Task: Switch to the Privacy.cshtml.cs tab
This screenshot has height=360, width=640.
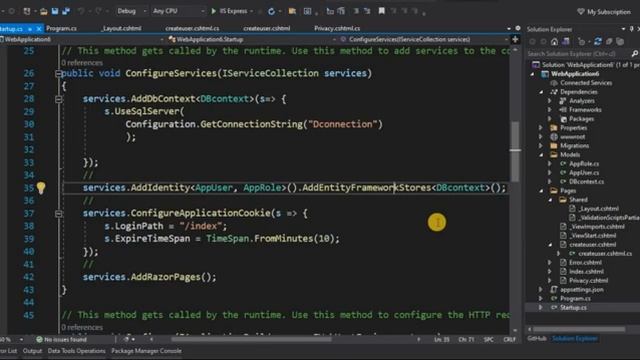Action: (x=337, y=29)
